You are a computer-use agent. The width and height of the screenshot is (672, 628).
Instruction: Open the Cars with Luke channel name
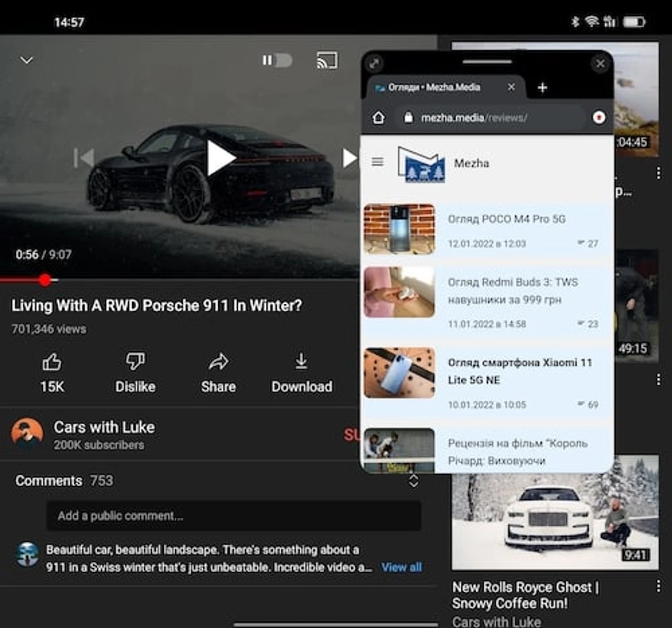click(x=104, y=427)
